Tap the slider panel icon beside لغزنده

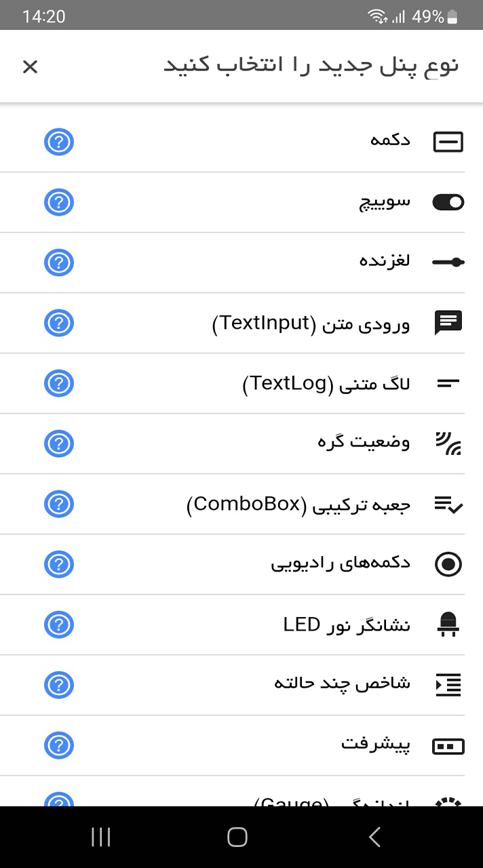pos(448,262)
